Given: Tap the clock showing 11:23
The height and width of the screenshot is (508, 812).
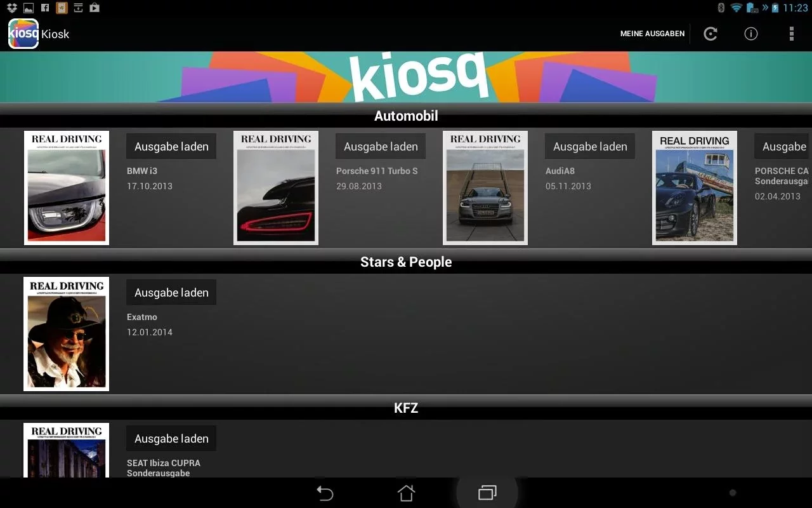Looking at the screenshot, I should [x=796, y=8].
